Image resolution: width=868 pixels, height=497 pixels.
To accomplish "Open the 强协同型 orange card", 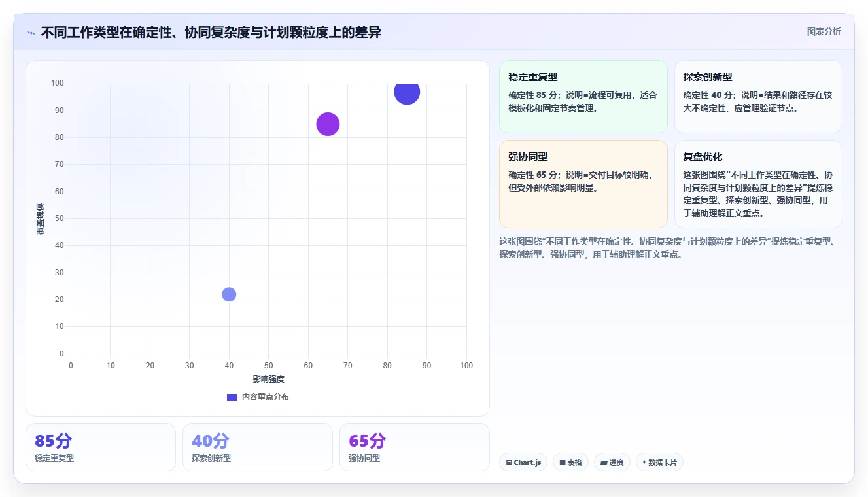I will (583, 184).
